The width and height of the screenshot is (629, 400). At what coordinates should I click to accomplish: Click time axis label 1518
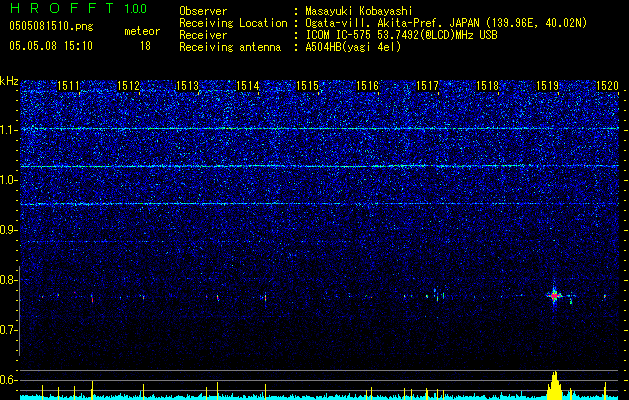pyautogui.click(x=488, y=86)
